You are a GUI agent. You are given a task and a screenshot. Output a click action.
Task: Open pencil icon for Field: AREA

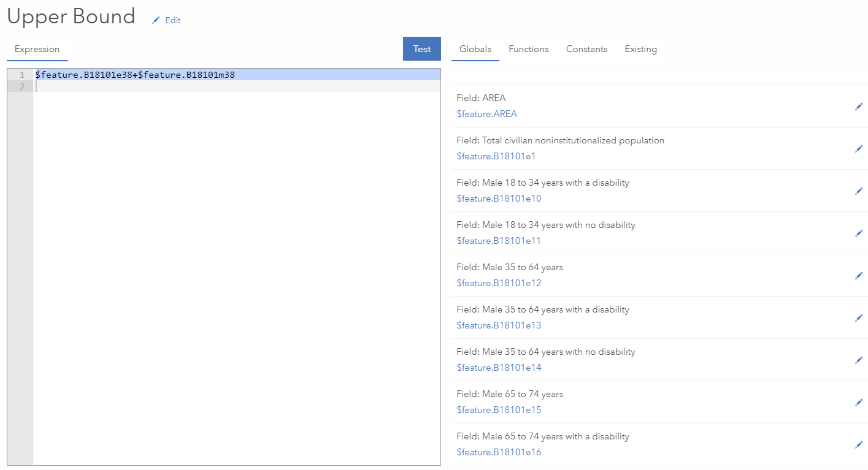859,107
